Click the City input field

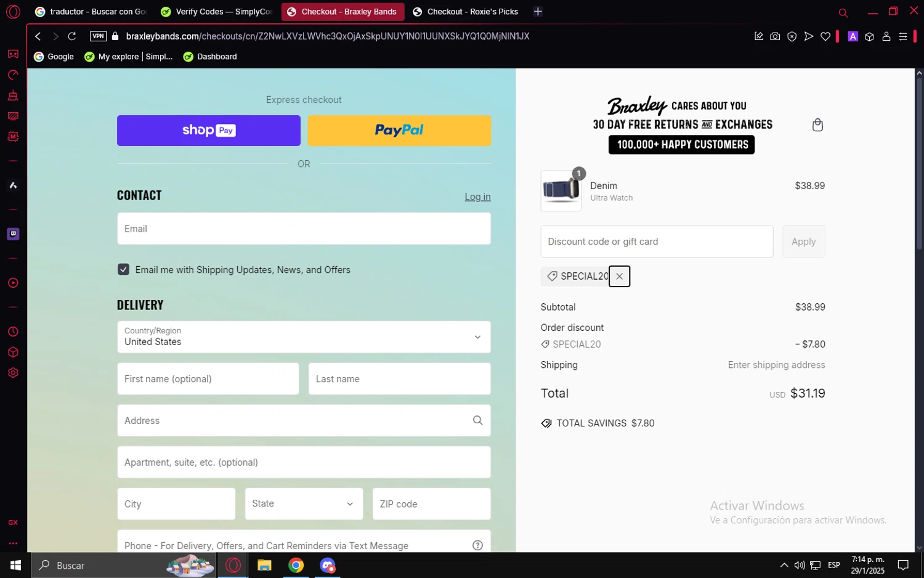coord(176,504)
